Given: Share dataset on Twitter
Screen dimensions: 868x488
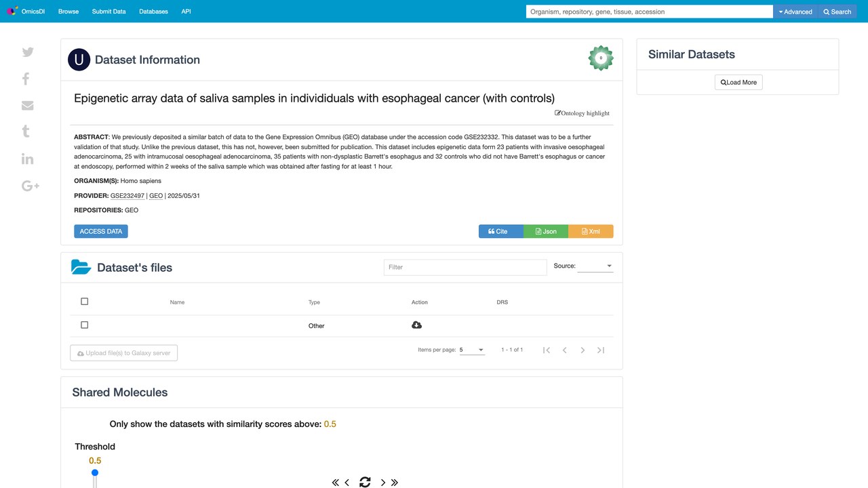Looking at the screenshot, I should point(28,52).
